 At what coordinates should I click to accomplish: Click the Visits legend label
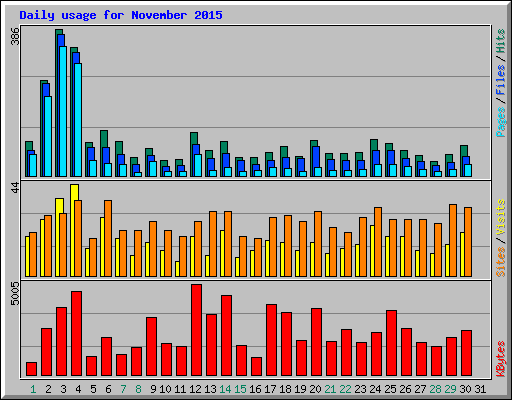pos(500,218)
